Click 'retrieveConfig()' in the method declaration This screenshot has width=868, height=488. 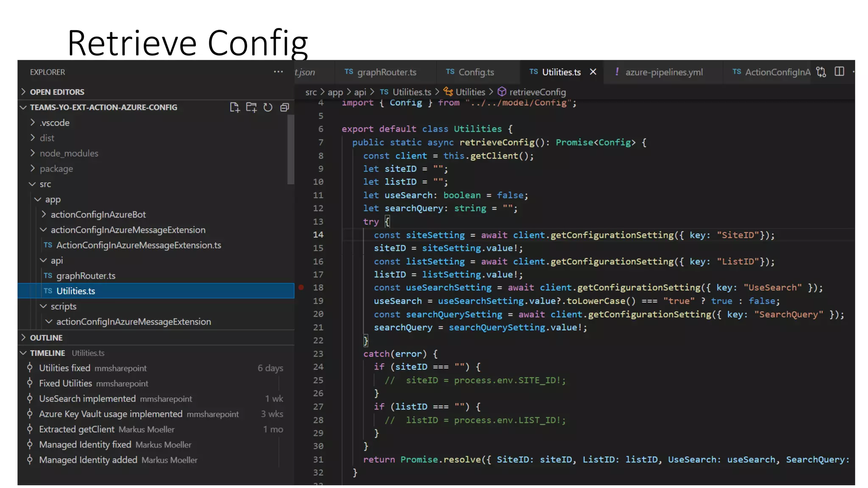pyautogui.click(x=502, y=142)
